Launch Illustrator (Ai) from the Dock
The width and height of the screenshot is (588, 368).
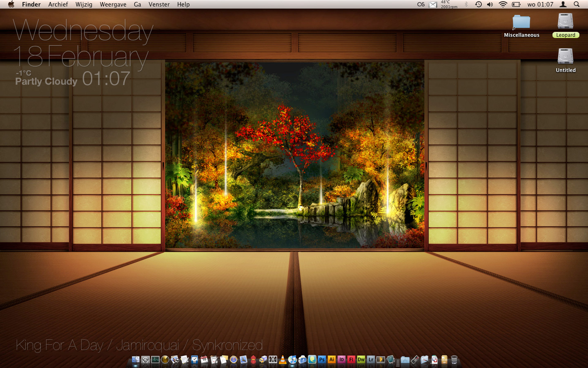pyautogui.click(x=332, y=360)
